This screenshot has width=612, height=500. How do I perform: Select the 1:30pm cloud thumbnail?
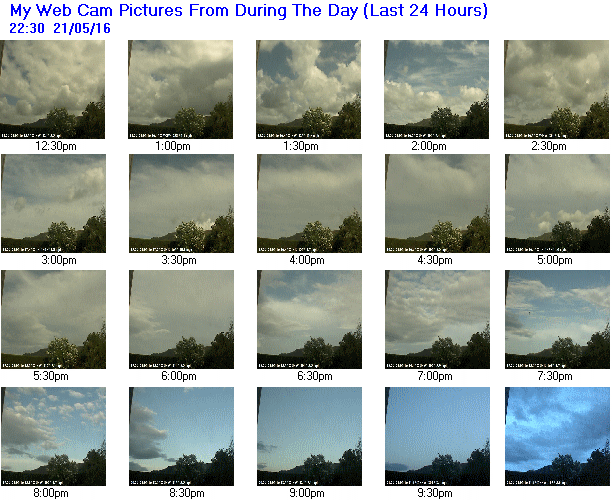click(x=308, y=89)
